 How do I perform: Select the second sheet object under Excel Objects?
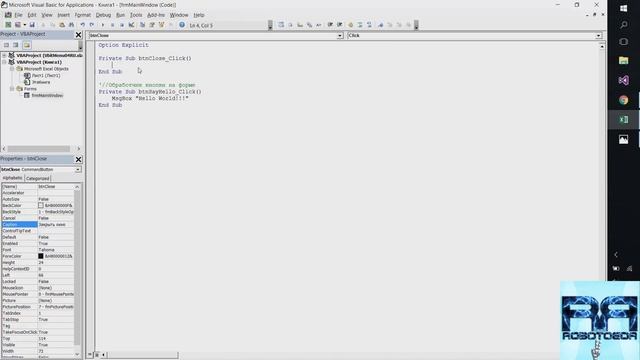point(37,82)
